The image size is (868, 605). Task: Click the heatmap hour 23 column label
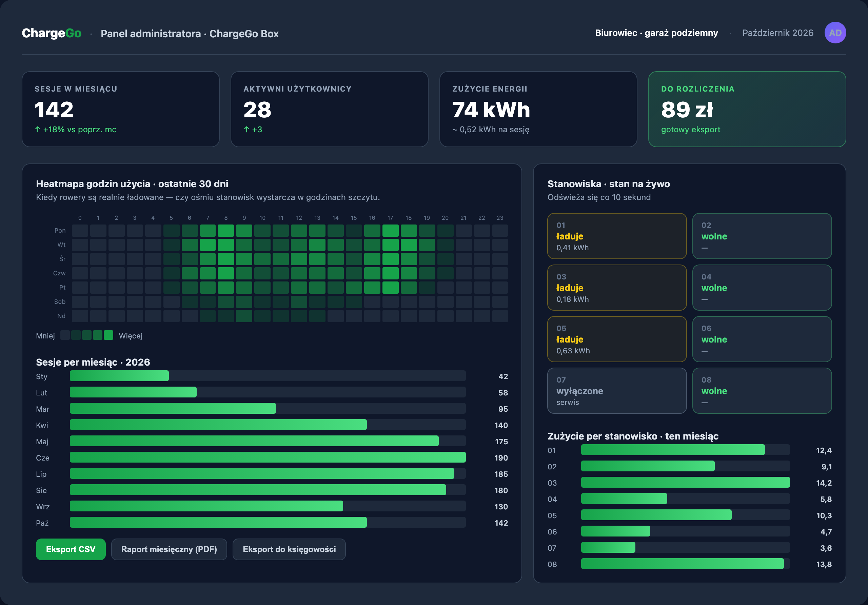click(x=500, y=218)
